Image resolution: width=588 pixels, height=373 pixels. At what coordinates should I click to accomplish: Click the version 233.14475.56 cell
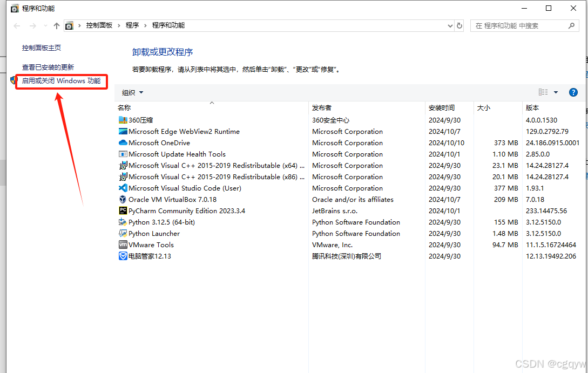point(546,211)
